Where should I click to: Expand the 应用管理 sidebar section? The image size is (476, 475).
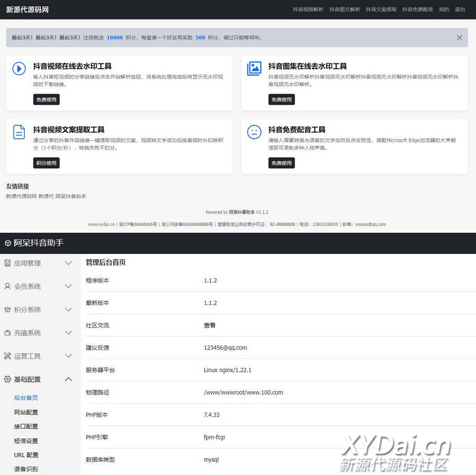pos(68,263)
